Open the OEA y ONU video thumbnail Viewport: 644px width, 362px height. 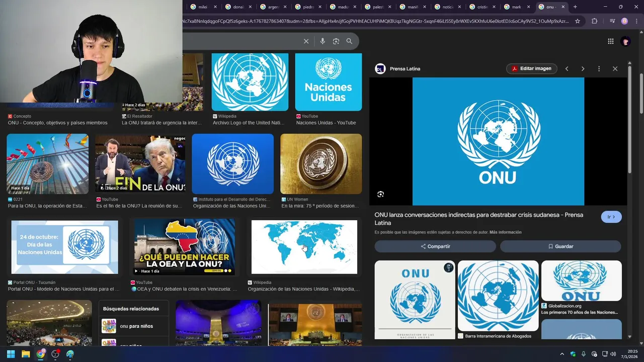click(185, 247)
